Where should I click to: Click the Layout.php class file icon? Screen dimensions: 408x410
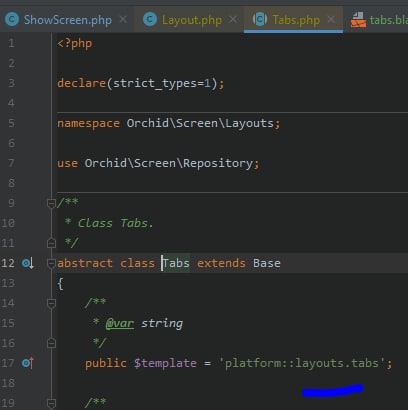pyautogui.click(x=150, y=20)
